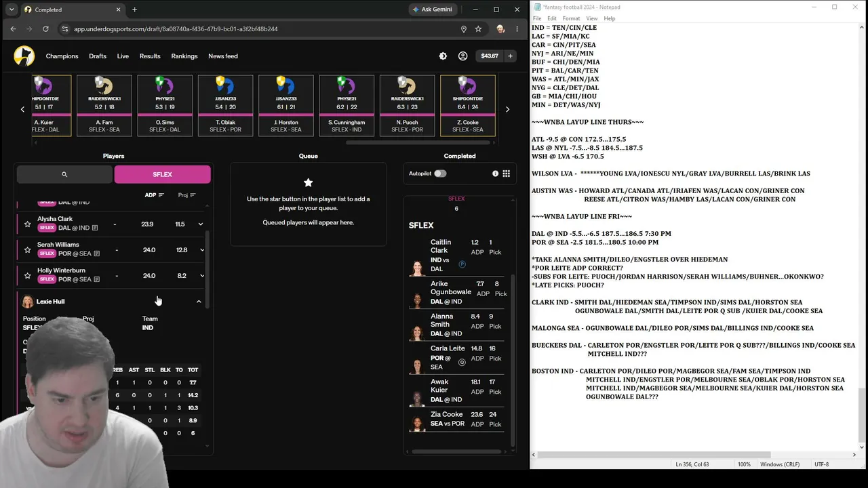868x488 pixels.
Task: Open Holly Winterburn's news note icon
Action: point(97,279)
